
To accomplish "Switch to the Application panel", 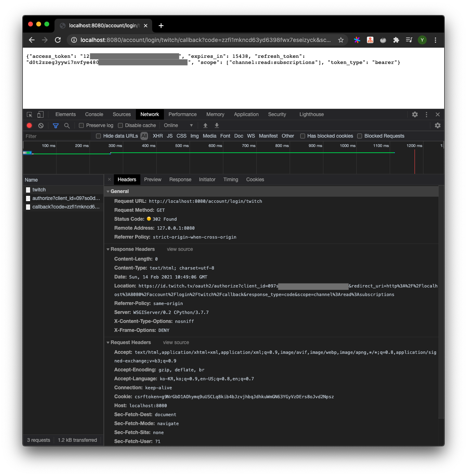I will click(x=246, y=114).
